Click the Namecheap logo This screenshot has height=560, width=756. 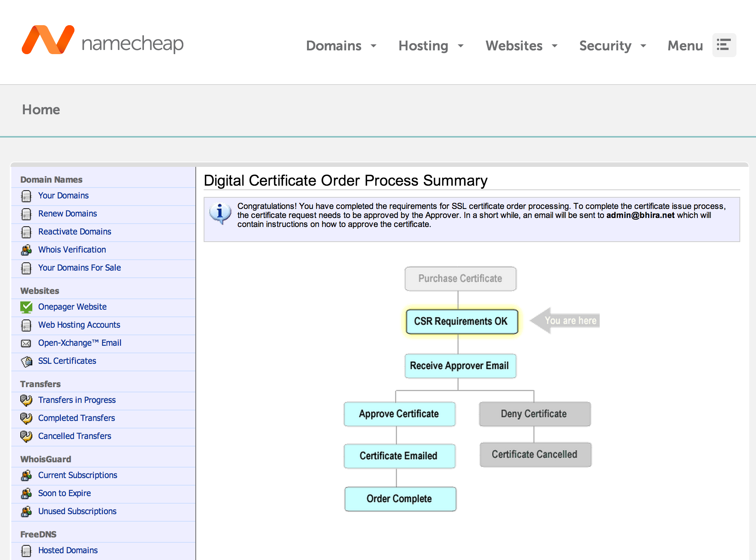[103, 41]
